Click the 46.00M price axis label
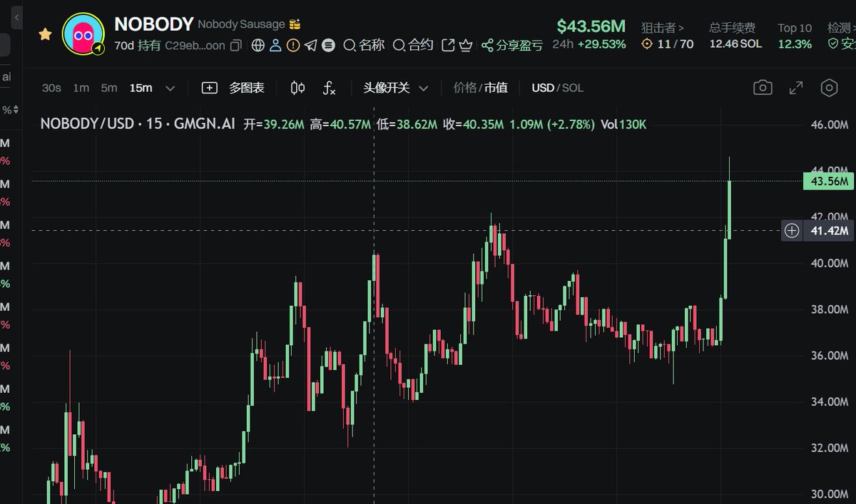 tap(830, 125)
